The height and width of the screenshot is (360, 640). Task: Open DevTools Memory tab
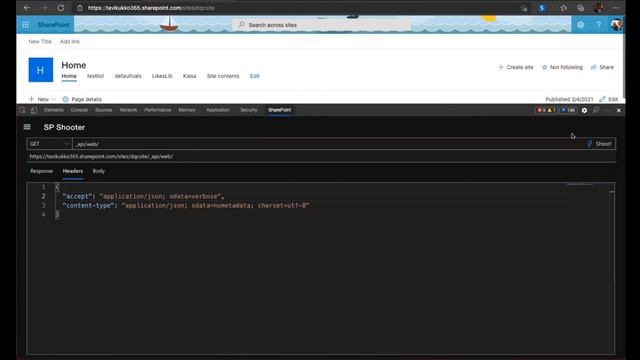(187, 110)
